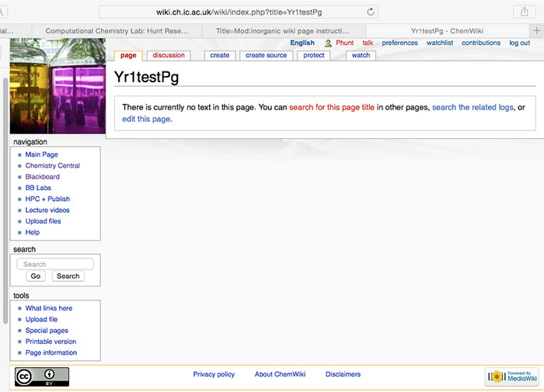Open a new browser tab with plus icon
Viewport: 544px width, 392px height.
537,30
